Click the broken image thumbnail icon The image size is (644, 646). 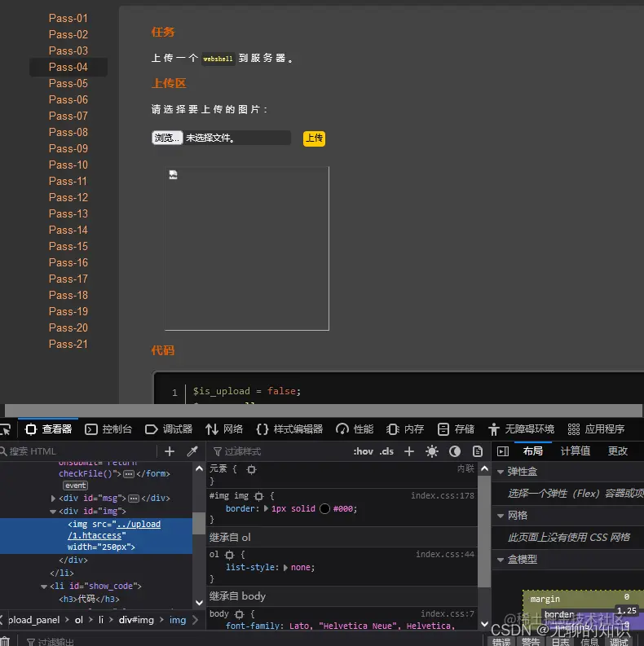[173, 174]
